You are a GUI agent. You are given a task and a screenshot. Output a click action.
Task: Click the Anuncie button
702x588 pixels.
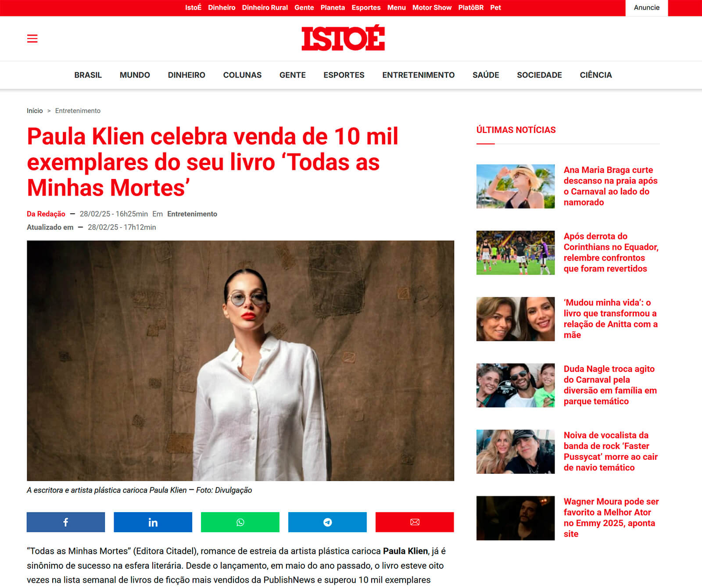[x=646, y=7]
